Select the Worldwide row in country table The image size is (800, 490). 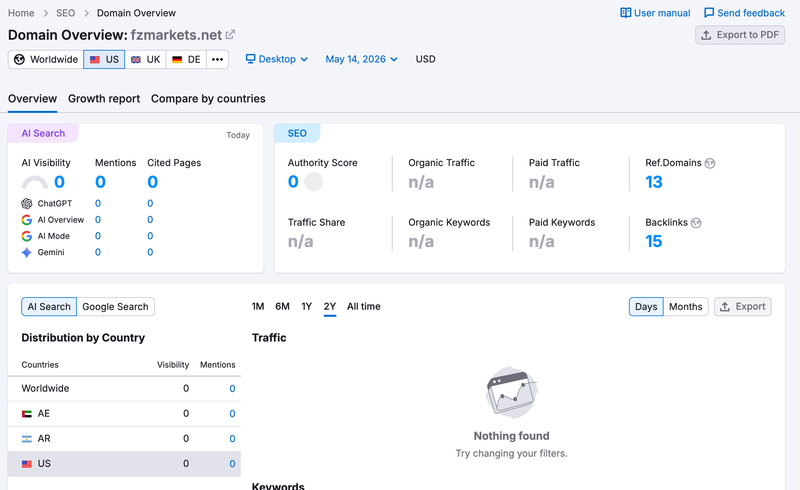[x=124, y=389]
